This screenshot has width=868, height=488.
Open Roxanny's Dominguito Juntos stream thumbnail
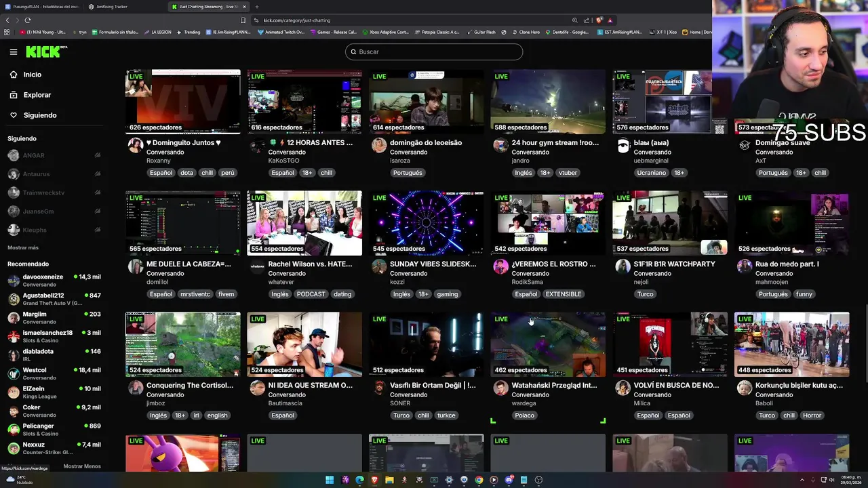click(x=182, y=102)
